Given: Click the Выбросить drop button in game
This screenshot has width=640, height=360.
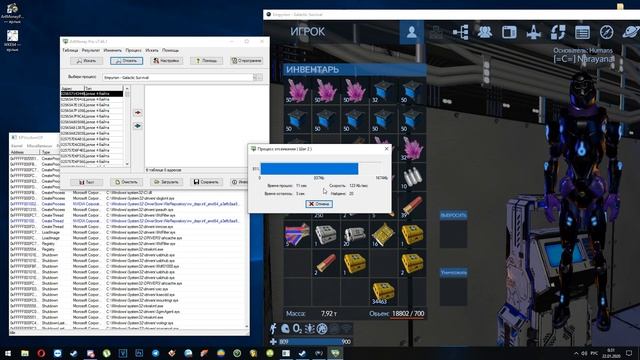Looking at the screenshot, I should 453,215.
